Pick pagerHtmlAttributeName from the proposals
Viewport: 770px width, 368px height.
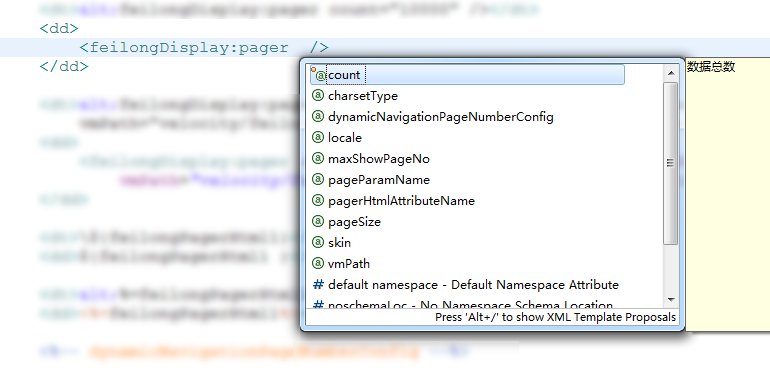[x=401, y=201]
